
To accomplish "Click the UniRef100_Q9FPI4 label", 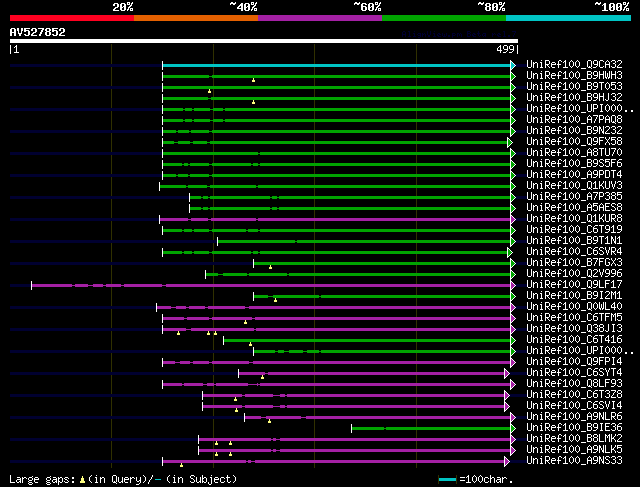I will click(574, 362).
